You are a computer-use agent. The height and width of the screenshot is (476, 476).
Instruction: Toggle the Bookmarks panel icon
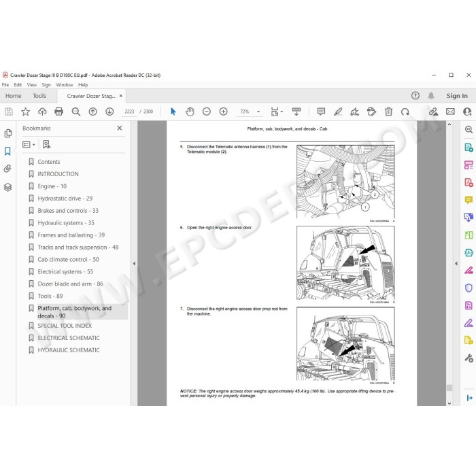pyautogui.click(x=7, y=151)
